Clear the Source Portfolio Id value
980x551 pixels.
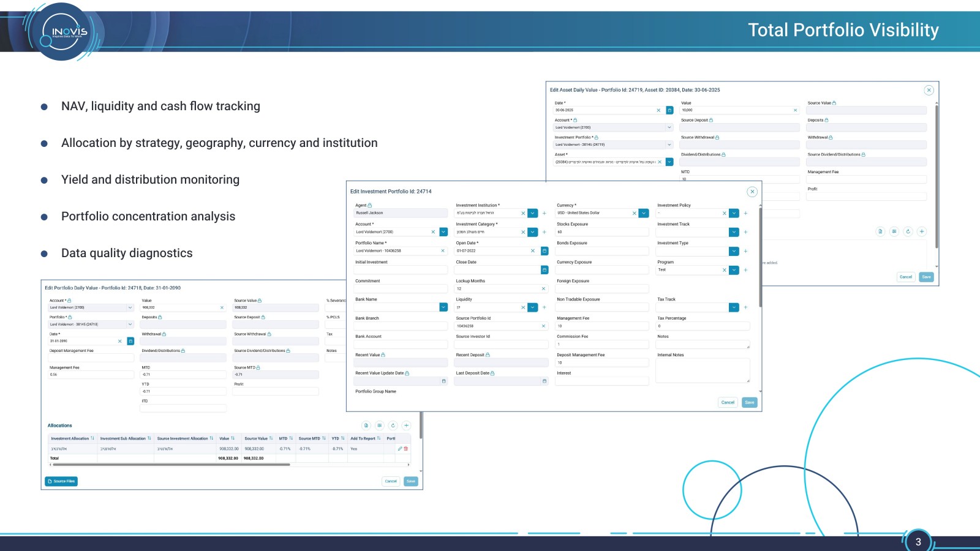click(x=543, y=326)
